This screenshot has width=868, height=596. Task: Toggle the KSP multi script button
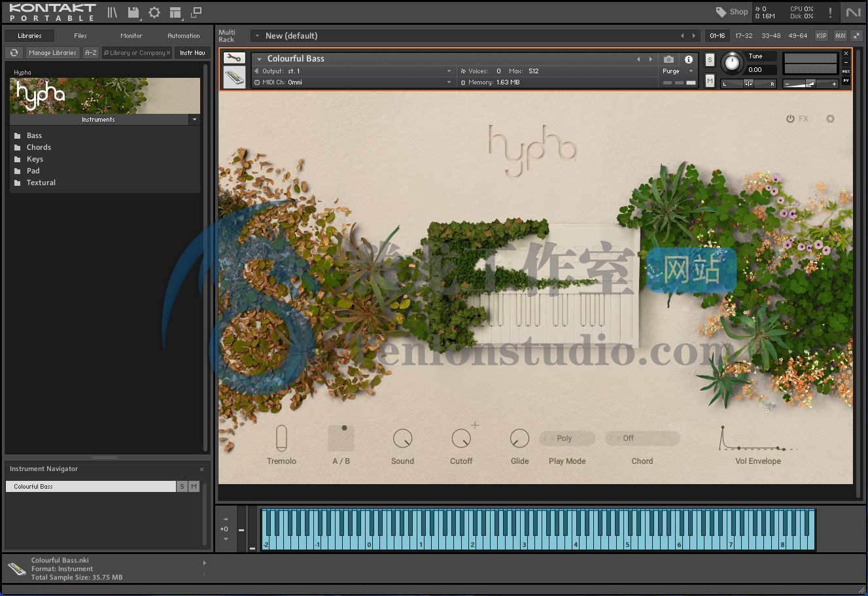tap(822, 36)
